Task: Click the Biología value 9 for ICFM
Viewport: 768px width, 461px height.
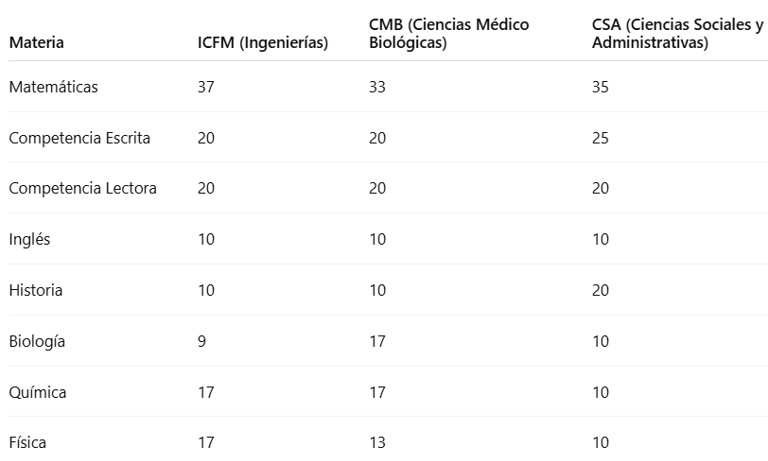Action: 202,342
